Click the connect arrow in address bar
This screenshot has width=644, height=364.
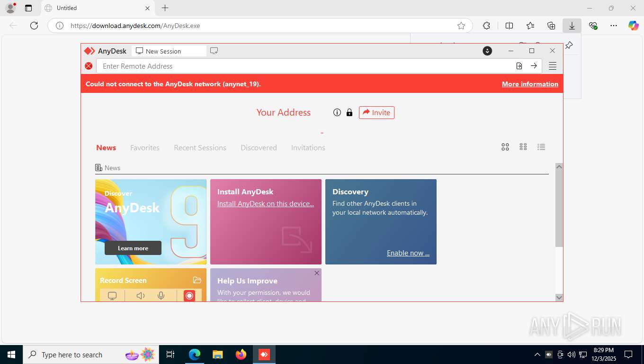(534, 66)
